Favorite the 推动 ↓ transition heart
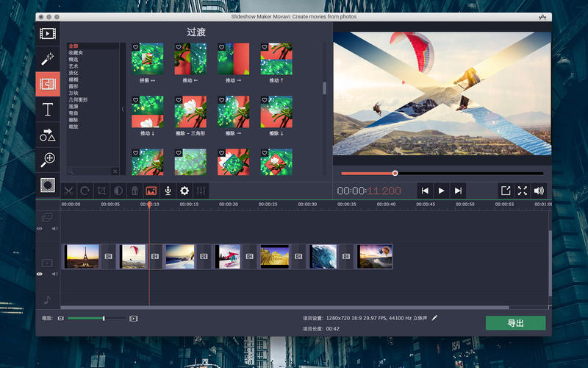 (x=136, y=100)
